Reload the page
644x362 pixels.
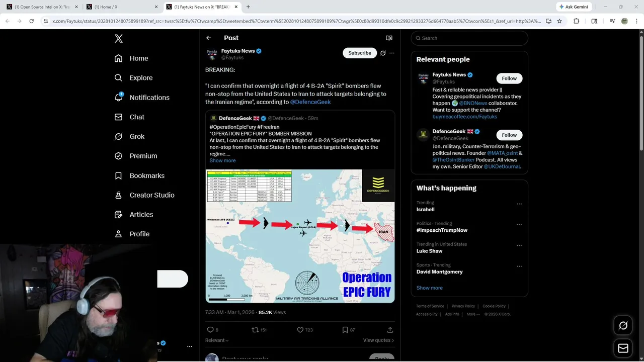click(31, 21)
